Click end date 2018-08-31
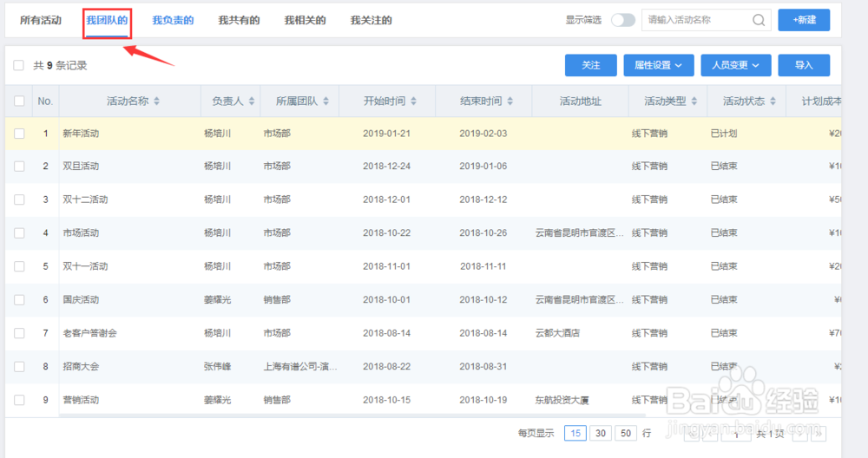Viewport: 868px width, 458px height. tap(483, 366)
